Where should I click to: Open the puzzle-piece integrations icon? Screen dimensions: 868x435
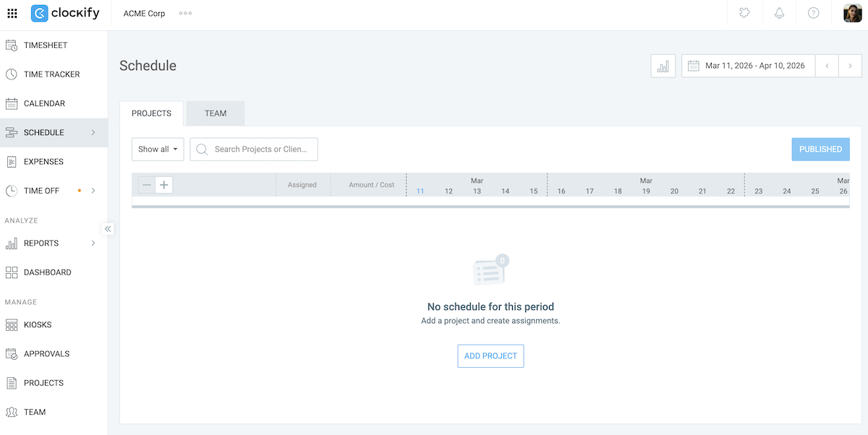coord(744,13)
